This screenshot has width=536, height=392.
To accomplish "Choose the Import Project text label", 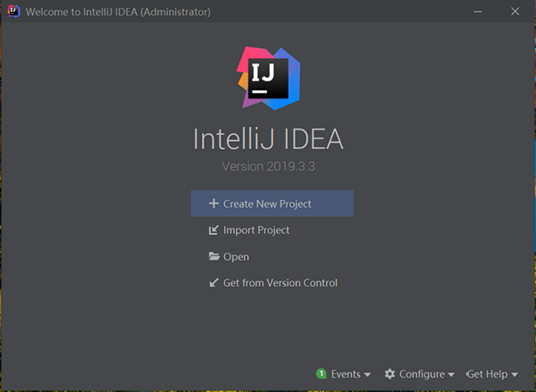I will click(x=256, y=230).
